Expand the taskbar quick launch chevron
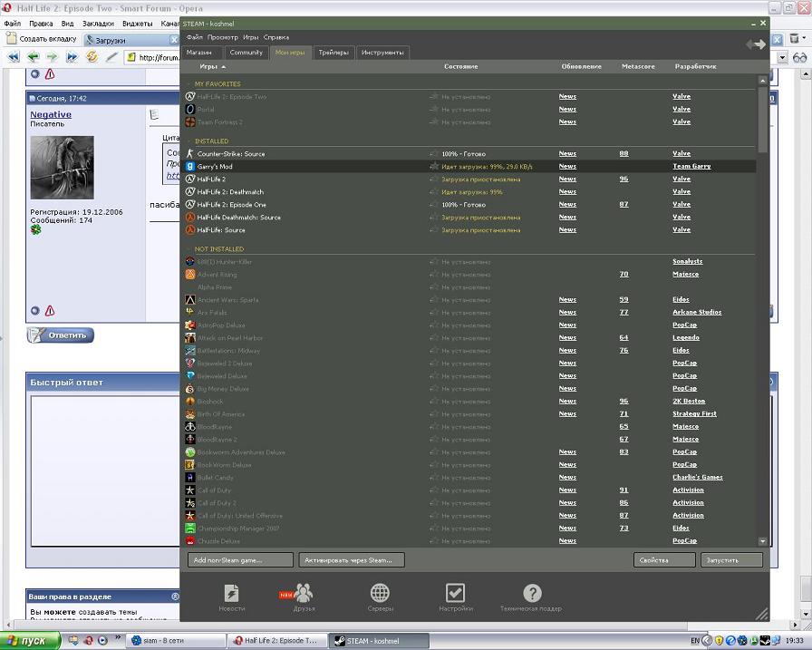The image size is (812, 650). coord(117,637)
